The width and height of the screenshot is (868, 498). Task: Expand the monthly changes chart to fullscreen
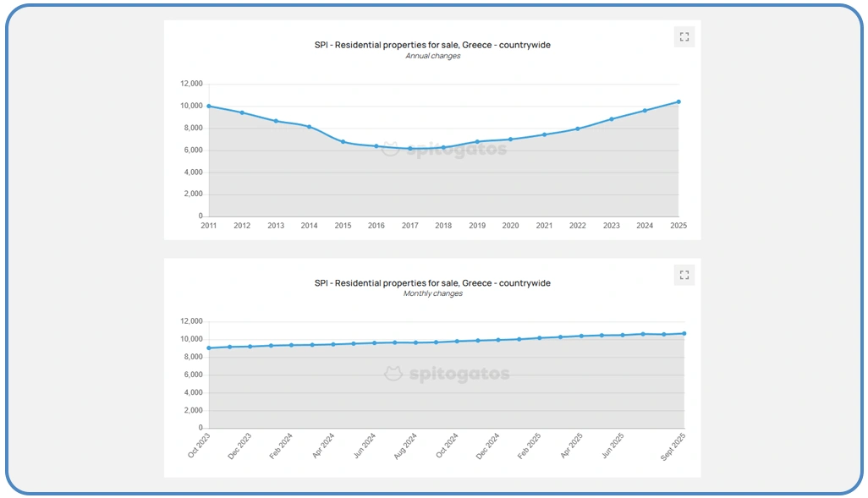684,275
